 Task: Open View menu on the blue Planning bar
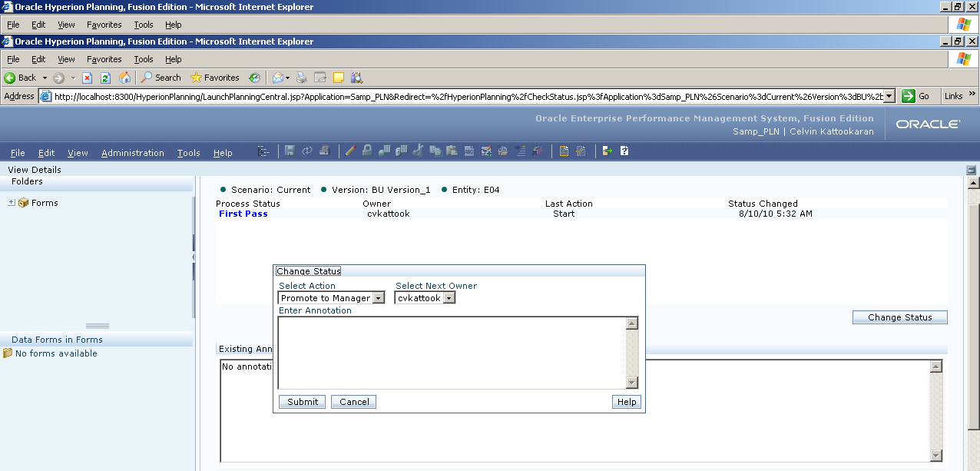[x=78, y=153]
